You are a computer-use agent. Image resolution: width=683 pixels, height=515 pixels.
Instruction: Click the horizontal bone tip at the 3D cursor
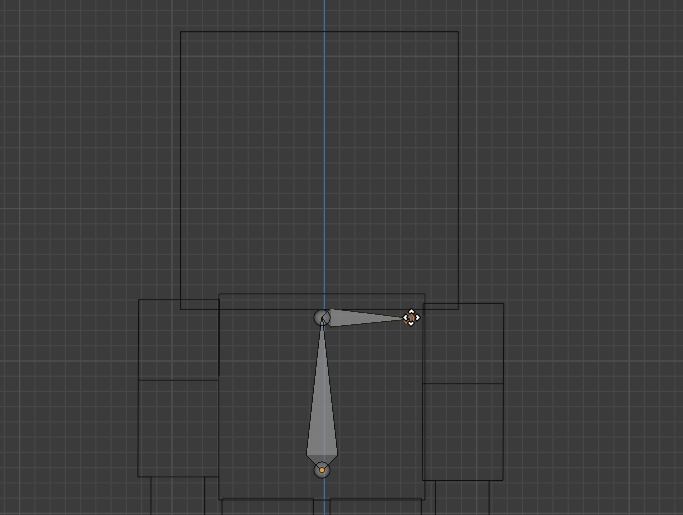411,318
